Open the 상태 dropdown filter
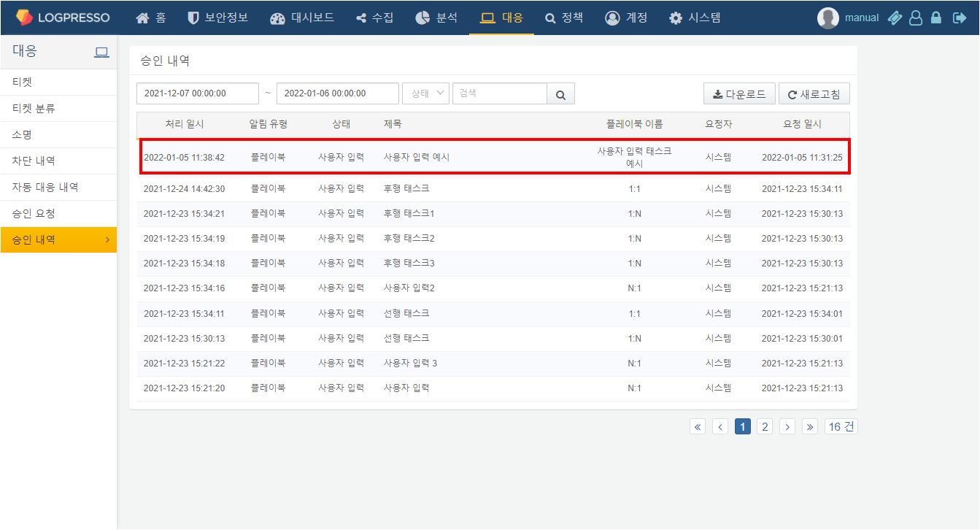Image resolution: width=980 pixels, height=530 pixels. tap(425, 93)
